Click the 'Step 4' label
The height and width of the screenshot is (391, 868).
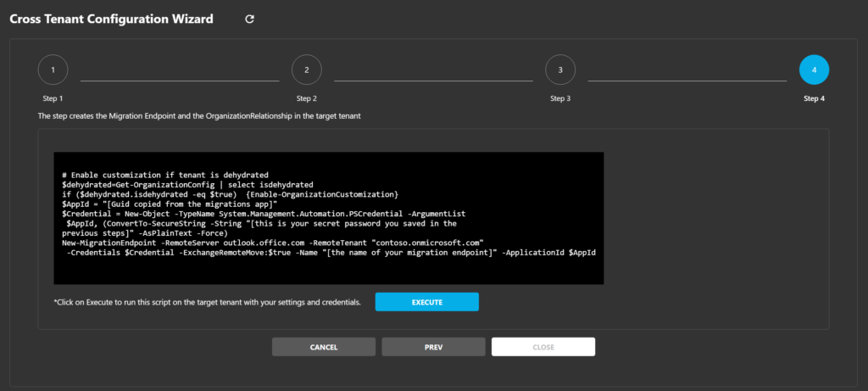pyautogui.click(x=814, y=98)
